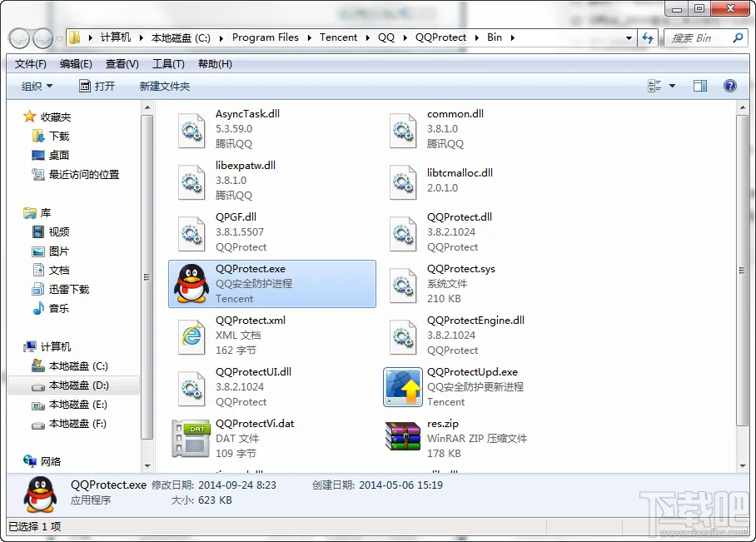Click the refresh button beside address bar
Screen dimensions: 756x542
[649, 37]
